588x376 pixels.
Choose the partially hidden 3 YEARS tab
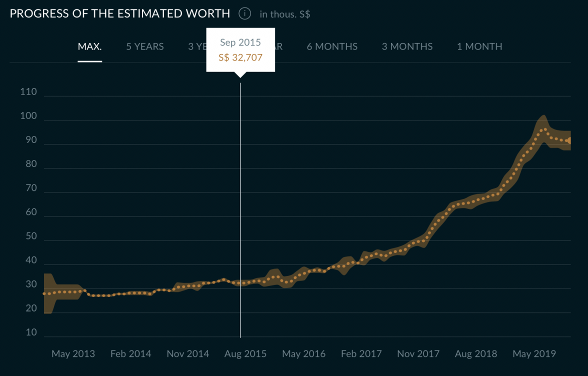click(x=197, y=46)
